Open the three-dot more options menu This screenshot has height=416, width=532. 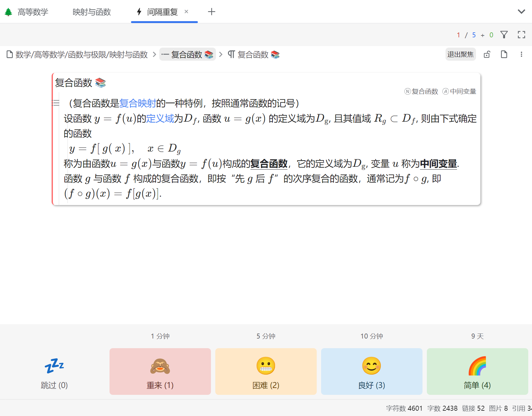click(521, 54)
